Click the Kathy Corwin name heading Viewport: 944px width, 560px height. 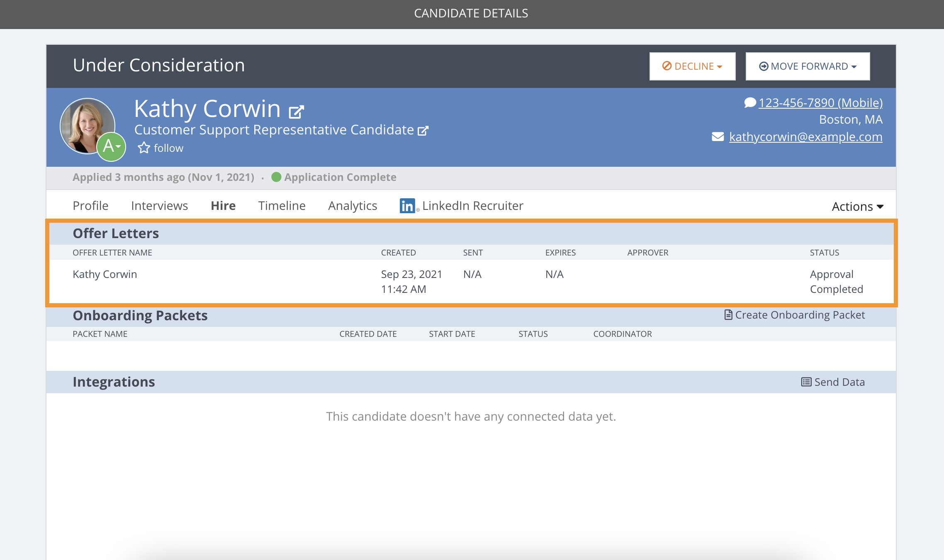207,109
